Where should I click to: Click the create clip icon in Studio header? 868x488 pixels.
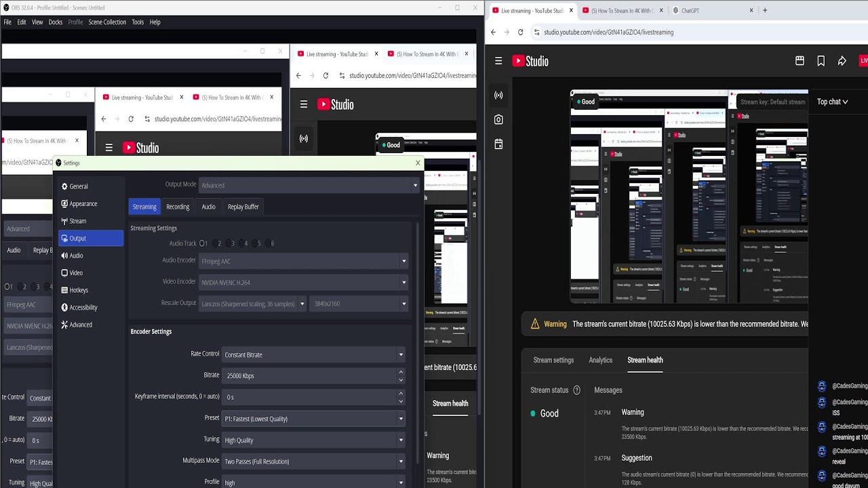coord(800,61)
